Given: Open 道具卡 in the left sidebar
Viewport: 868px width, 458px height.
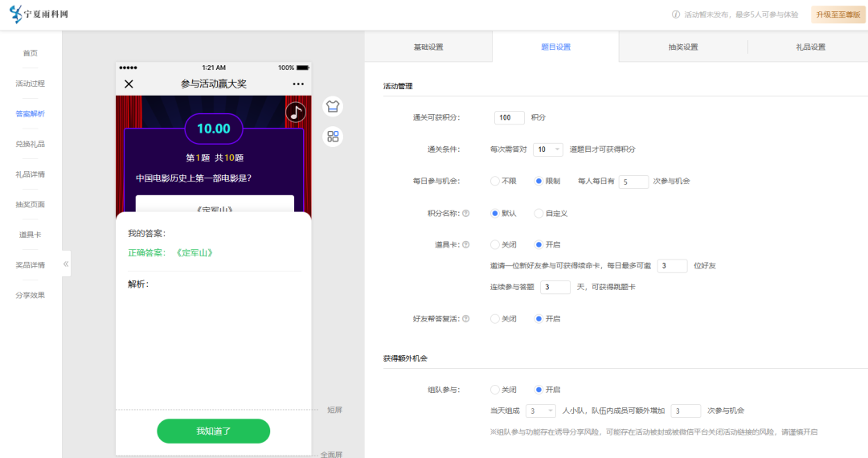Looking at the screenshot, I should [x=31, y=235].
